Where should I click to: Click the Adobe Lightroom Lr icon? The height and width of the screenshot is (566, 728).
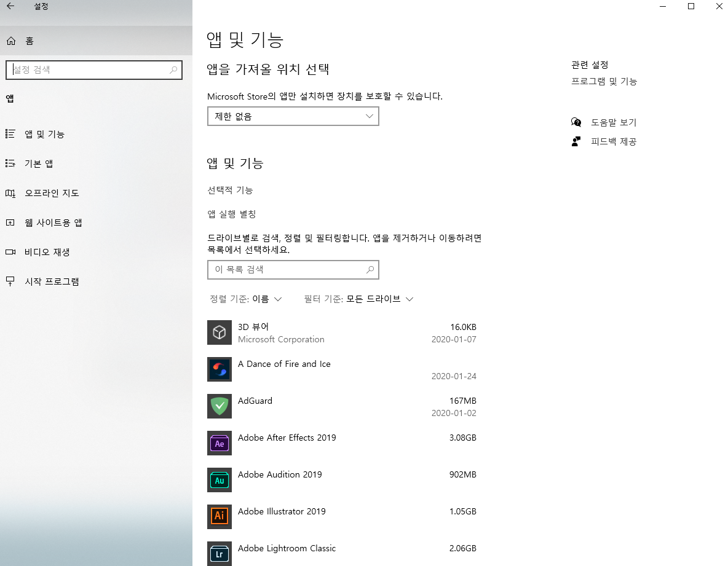click(219, 554)
